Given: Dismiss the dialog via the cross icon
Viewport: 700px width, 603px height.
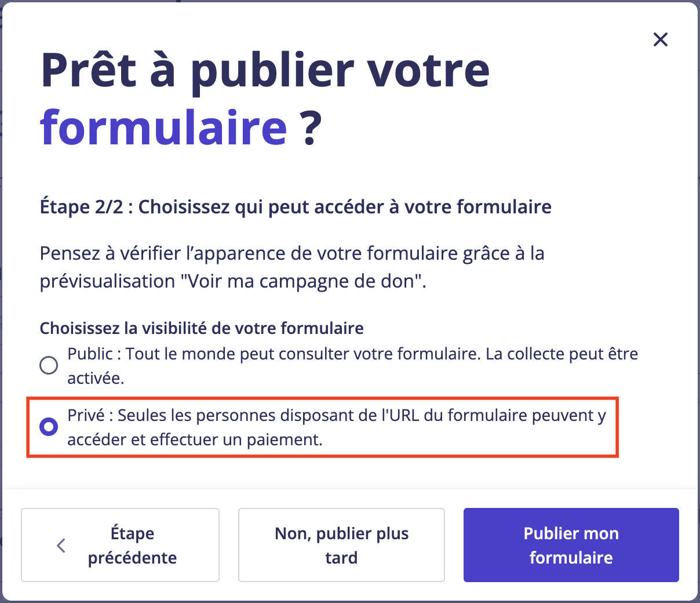Looking at the screenshot, I should point(660,39).
